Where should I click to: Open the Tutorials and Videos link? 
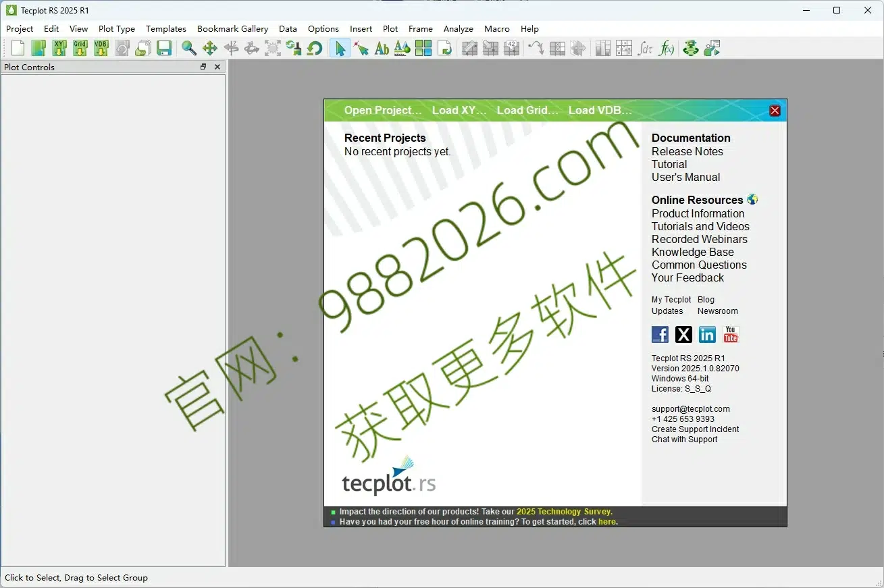(x=700, y=227)
